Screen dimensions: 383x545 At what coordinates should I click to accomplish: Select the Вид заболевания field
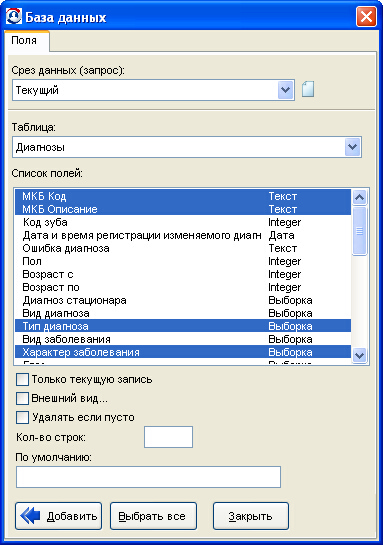point(183,339)
